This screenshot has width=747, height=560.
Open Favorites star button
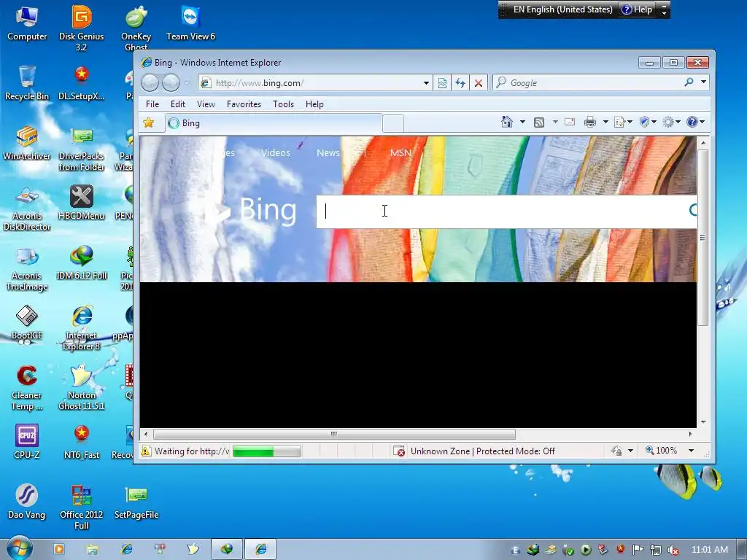pyautogui.click(x=149, y=122)
